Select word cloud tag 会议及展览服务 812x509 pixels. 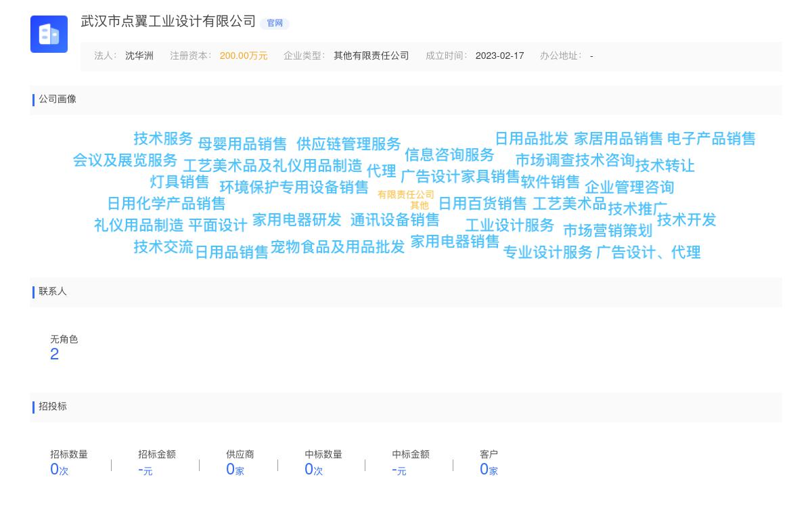coord(125,160)
